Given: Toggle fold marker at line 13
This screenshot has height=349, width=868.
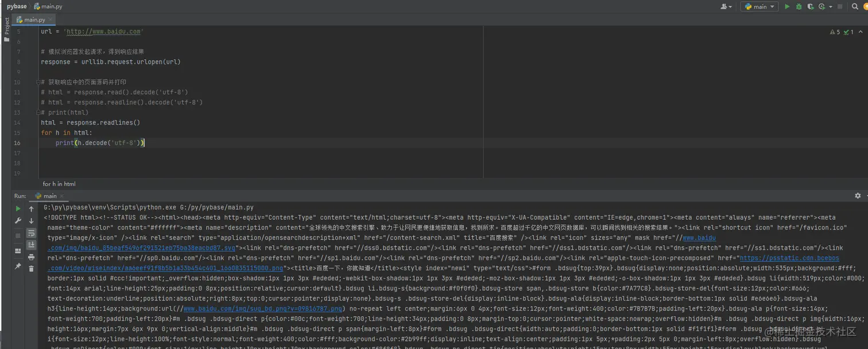Looking at the screenshot, I should (x=40, y=113).
